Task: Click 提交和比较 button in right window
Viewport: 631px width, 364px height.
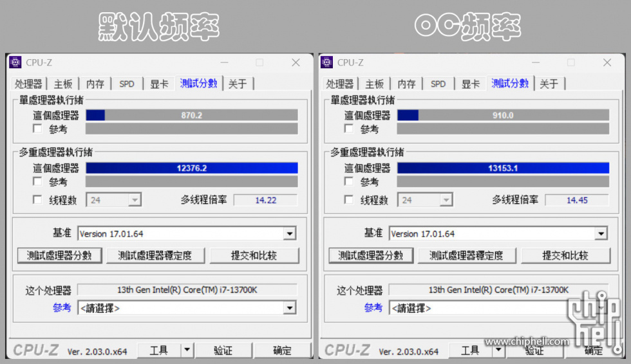Action: [x=566, y=255]
